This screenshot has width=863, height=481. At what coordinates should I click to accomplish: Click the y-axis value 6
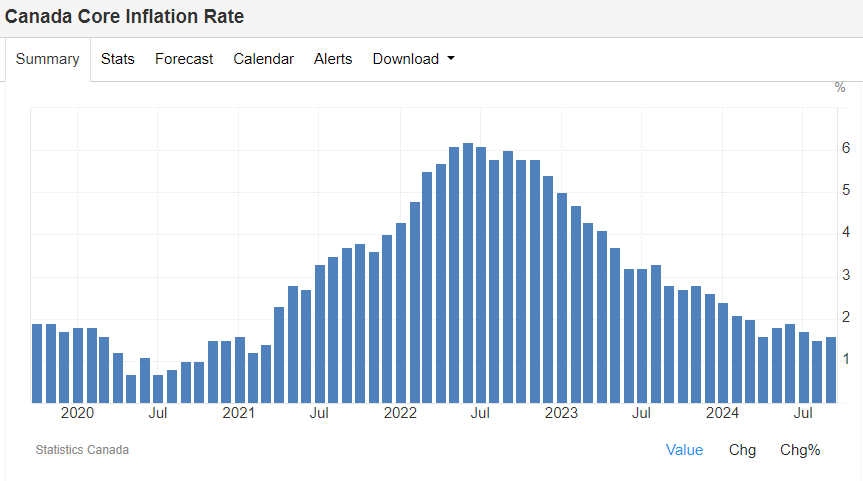point(846,148)
